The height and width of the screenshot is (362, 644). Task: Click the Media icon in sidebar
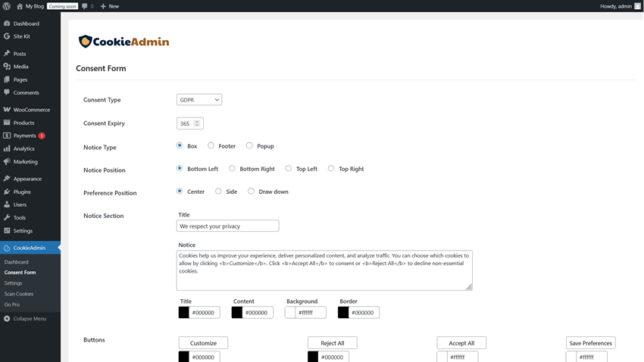7,67
